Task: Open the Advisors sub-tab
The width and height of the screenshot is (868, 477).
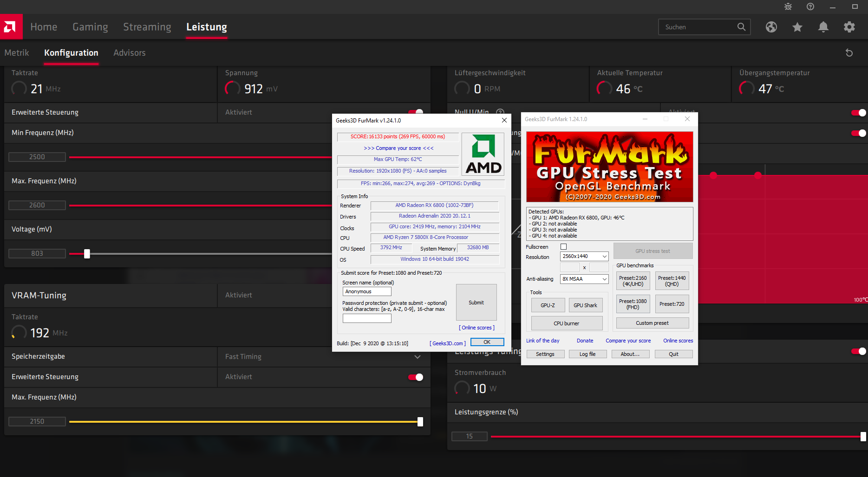Action: pos(130,53)
